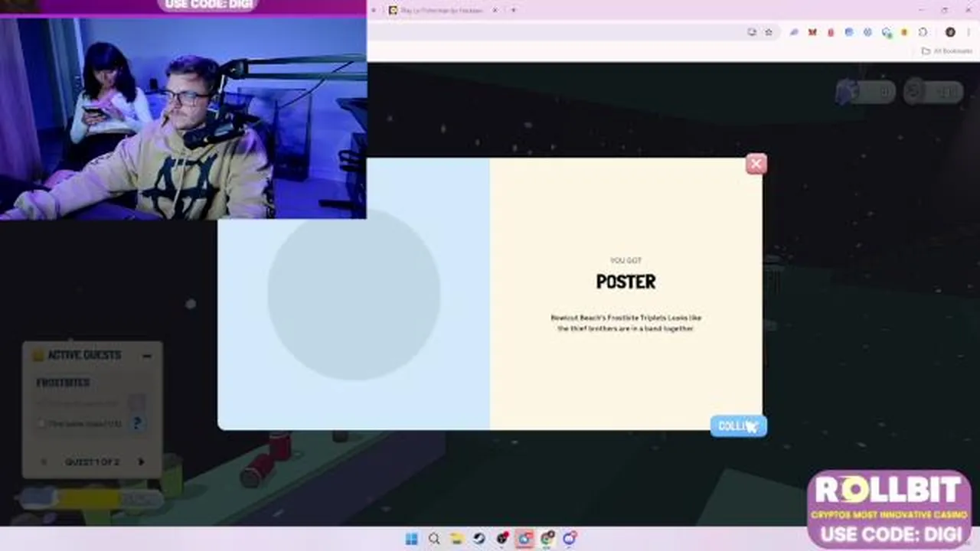Open the Windows Start menu
980x551 pixels.
coord(411,539)
